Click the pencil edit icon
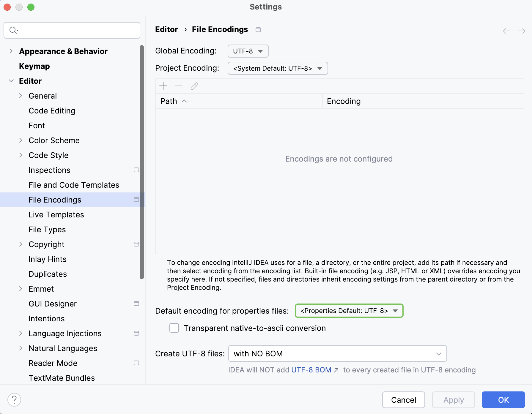Screen dimensions: 532x414 [x=194, y=86]
